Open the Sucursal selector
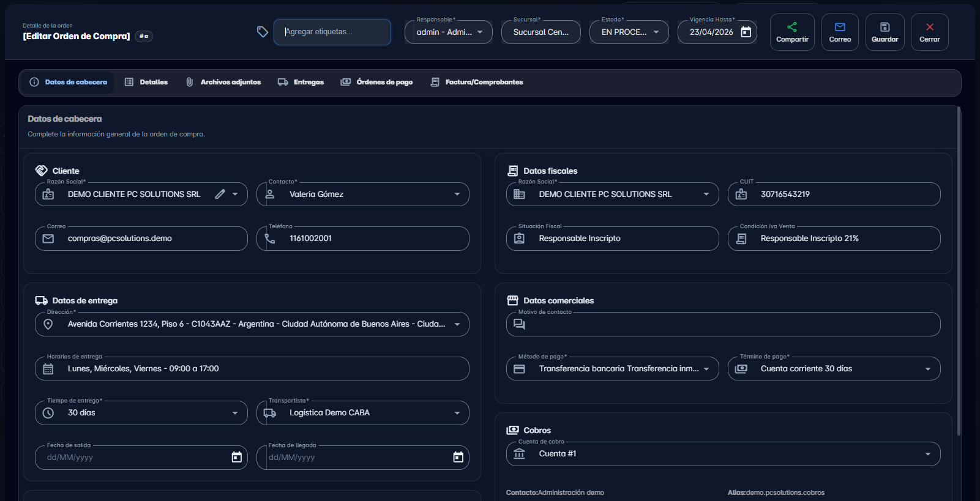The width and height of the screenshot is (980, 501). (541, 32)
